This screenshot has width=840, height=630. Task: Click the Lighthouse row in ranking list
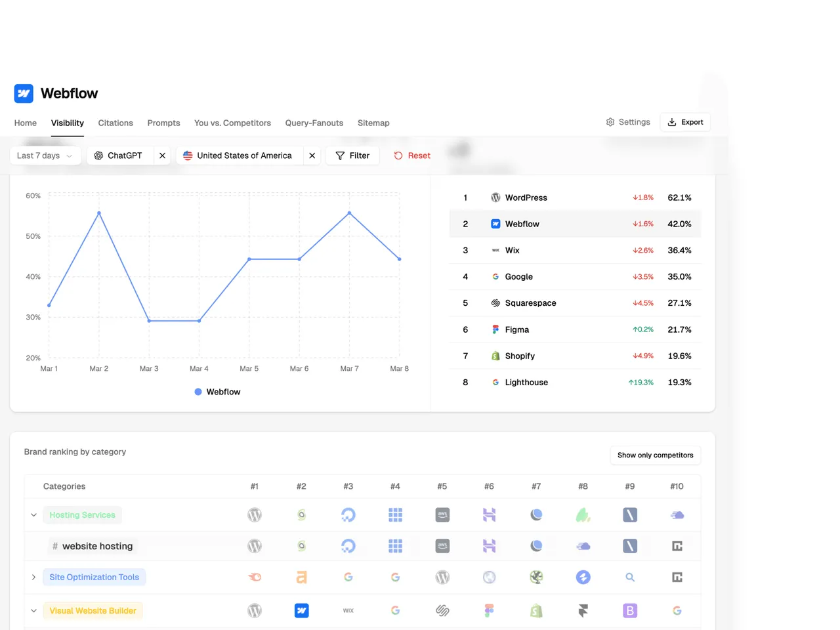pyautogui.click(x=575, y=382)
